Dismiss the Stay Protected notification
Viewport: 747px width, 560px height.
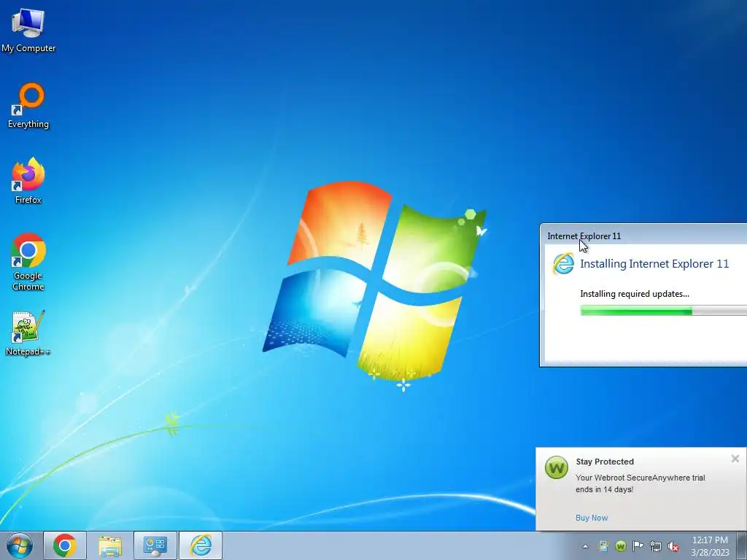tap(735, 459)
